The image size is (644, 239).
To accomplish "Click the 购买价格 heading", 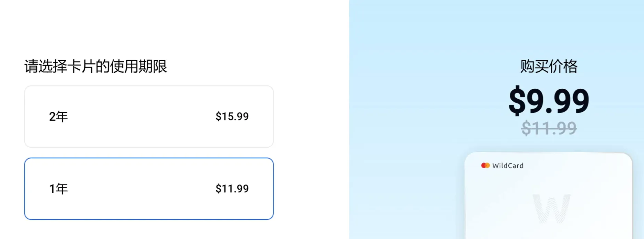I will pos(549,66).
